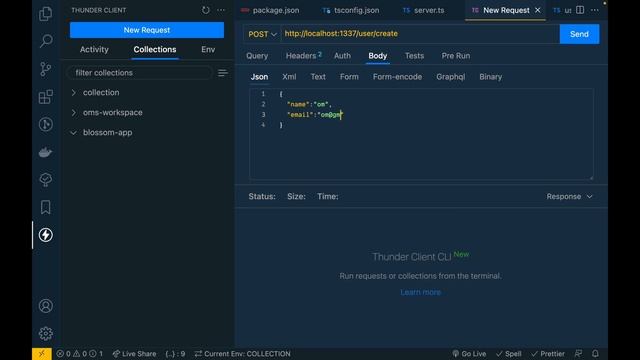Click Current Env: COLLECTION status item
Screen dimensions: 640x360
point(242,354)
